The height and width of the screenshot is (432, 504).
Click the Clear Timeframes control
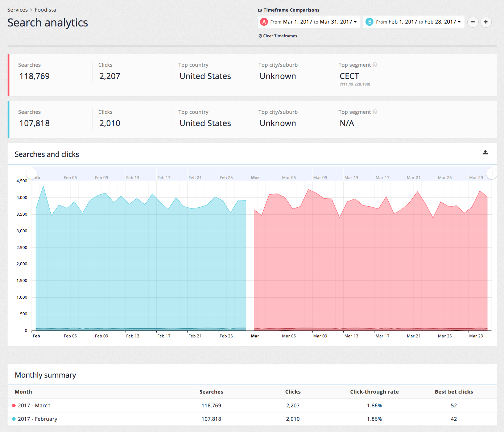coord(278,36)
